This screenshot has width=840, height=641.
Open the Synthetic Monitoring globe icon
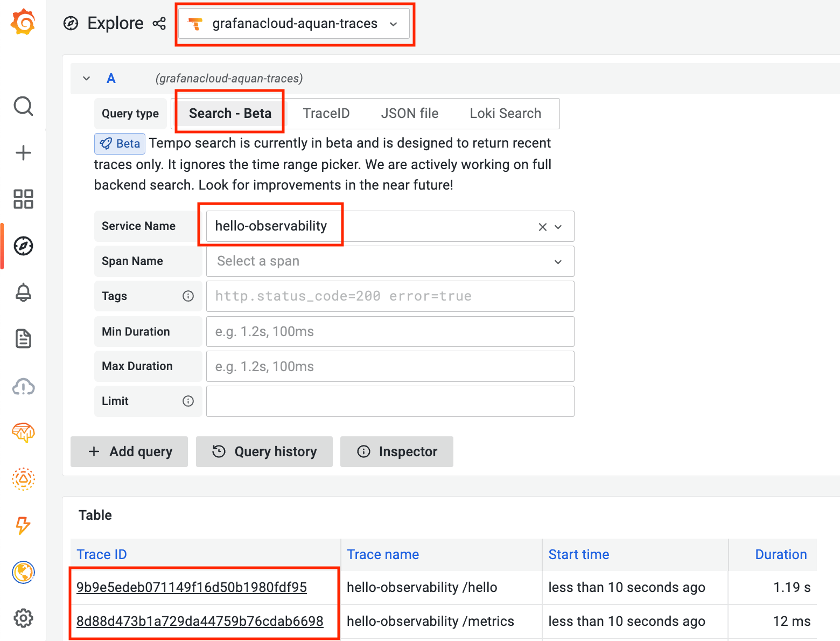tap(23, 573)
